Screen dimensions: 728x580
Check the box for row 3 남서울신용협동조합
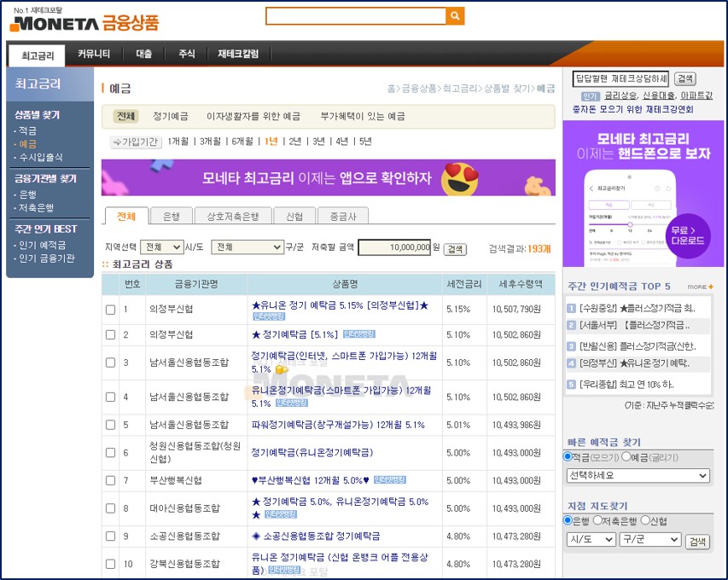pyautogui.click(x=110, y=362)
